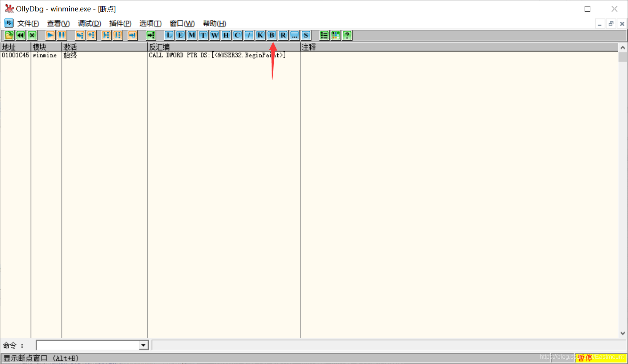The width and height of the screenshot is (628, 364).
Task: Show Source window with S button
Action: pos(306,35)
